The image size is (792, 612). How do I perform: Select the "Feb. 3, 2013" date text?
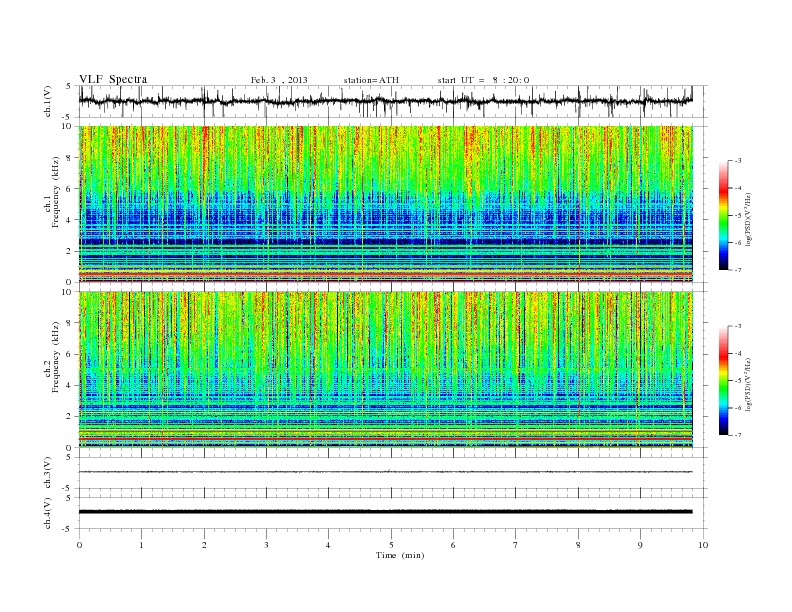pyautogui.click(x=279, y=80)
